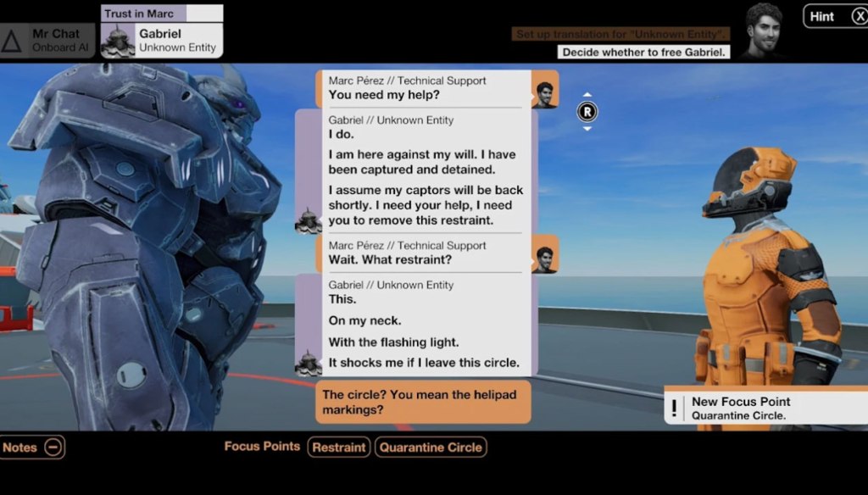868x495 pixels.
Task: Click Marc's portrait in the top right
Action: coord(763,31)
